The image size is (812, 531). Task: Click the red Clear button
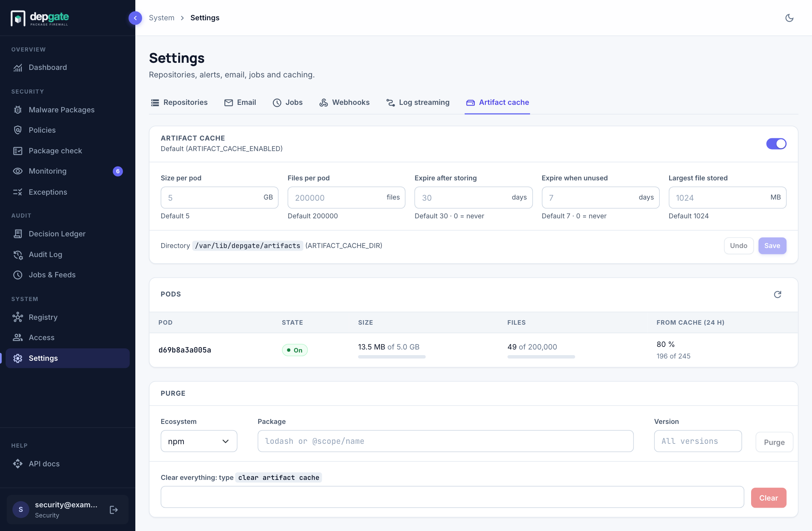pyautogui.click(x=768, y=498)
